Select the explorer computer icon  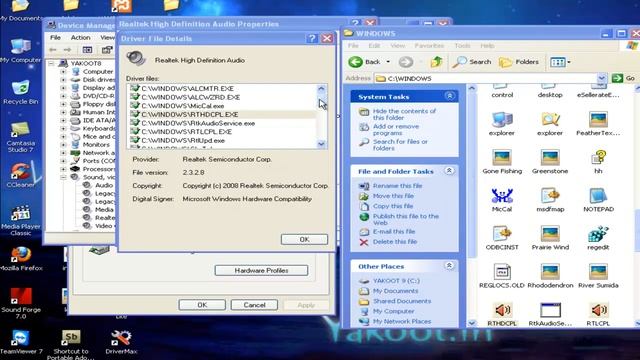502,120
